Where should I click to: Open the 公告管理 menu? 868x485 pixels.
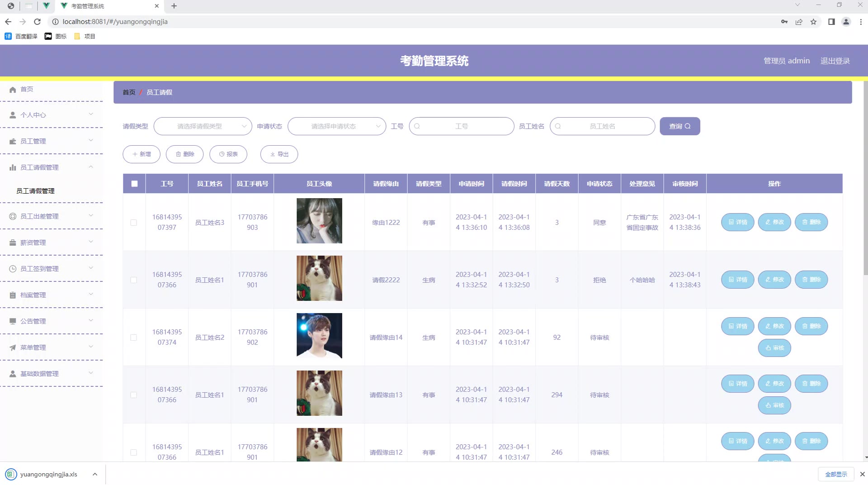click(52, 321)
